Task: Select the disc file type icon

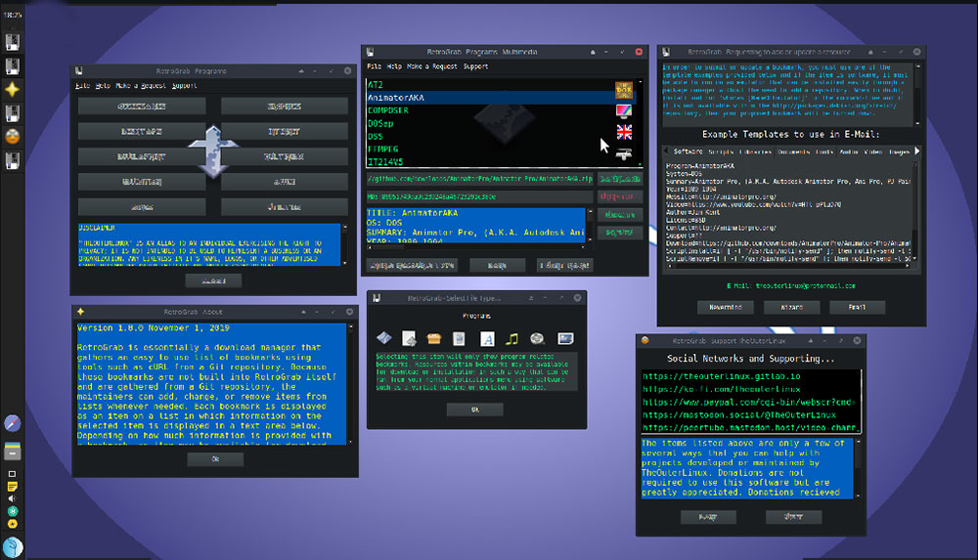Action: pyautogui.click(x=537, y=338)
